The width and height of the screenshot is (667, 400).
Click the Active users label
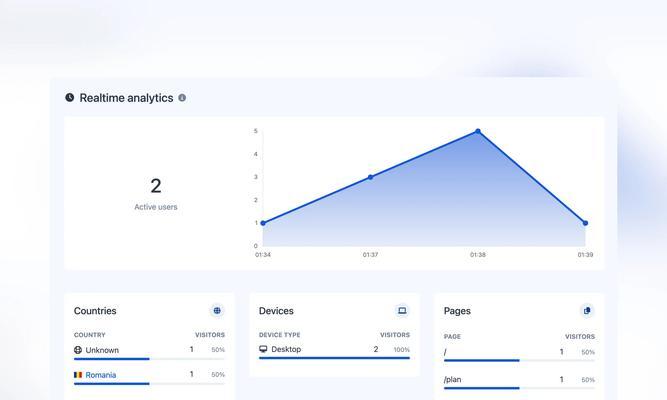(x=156, y=207)
